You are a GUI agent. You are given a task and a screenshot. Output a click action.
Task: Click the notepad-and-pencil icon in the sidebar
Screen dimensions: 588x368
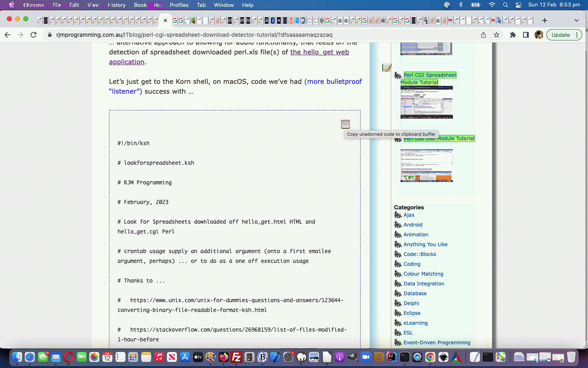pyautogui.click(x=386, y=68)
